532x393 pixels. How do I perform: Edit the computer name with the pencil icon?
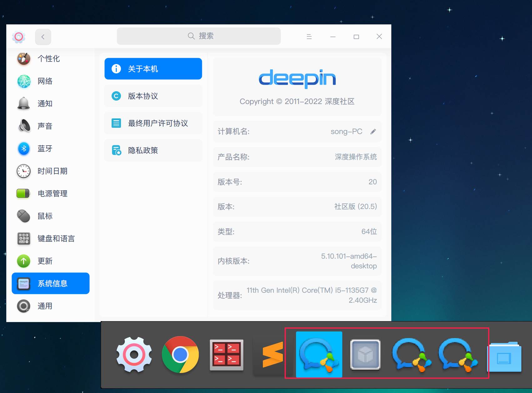click(373, 132)
